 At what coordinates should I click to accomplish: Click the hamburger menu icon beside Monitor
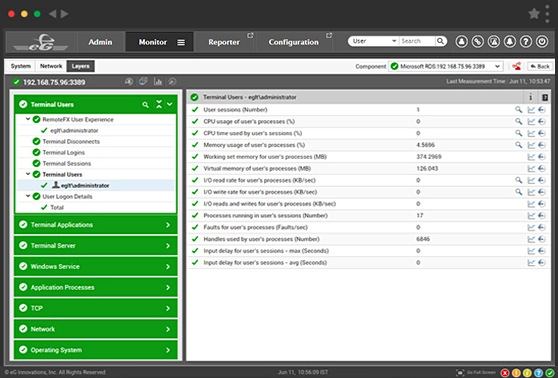coord(181,42)
